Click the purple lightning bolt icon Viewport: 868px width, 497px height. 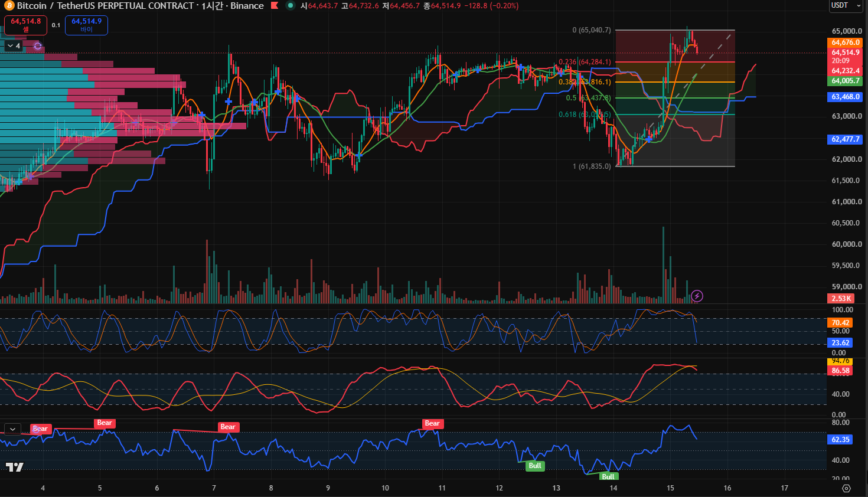[x=697, y=296]
